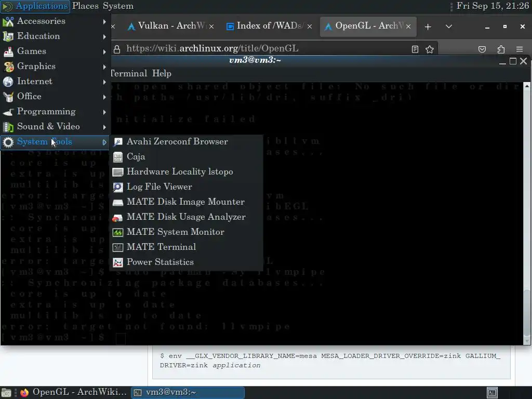Open MATE Disk Usage Analyzer
This screenshot has height=399, width=532.
click(187, 217)
